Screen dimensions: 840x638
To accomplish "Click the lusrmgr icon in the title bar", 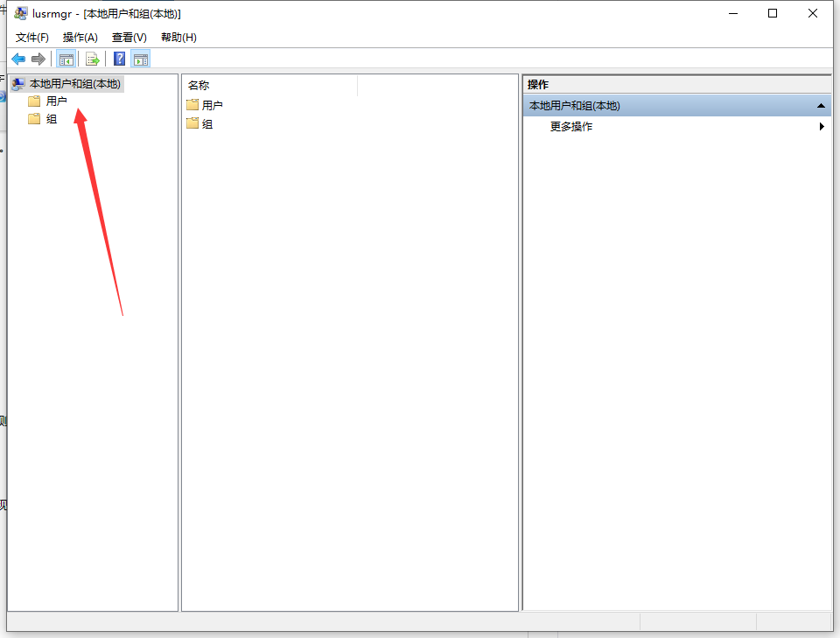I will 20,13.
